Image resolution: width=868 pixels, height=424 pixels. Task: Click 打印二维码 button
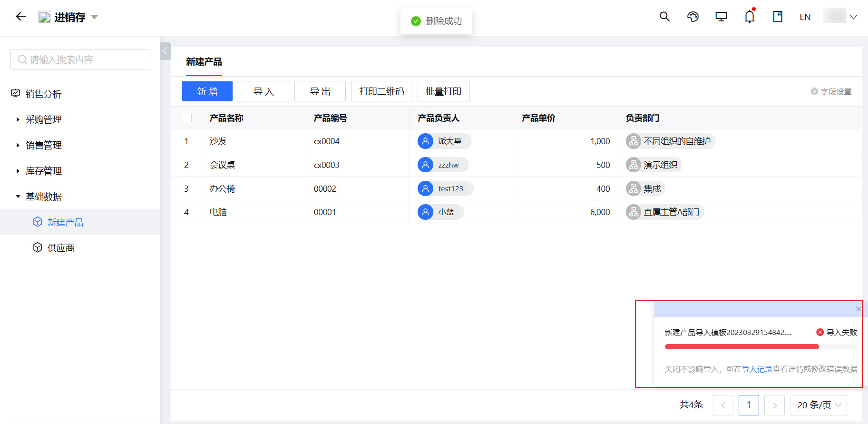pos(381,91)
